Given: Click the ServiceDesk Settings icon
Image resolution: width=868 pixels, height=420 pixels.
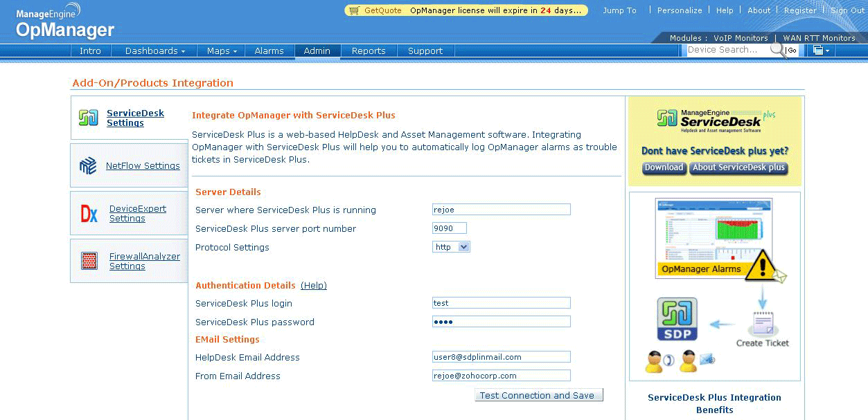Looking at the screenshot, I should click(88, 118).
